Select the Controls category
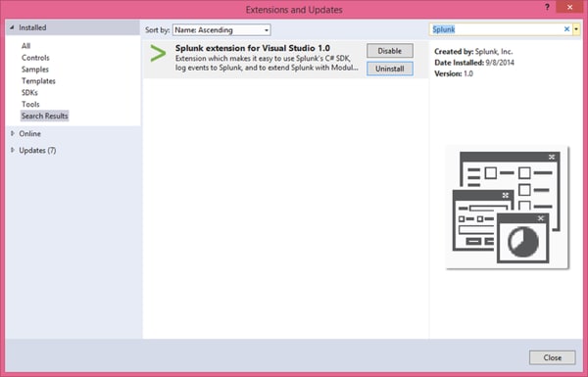The width and height of the screenshot is (588, 377). (x=35, y=58)
